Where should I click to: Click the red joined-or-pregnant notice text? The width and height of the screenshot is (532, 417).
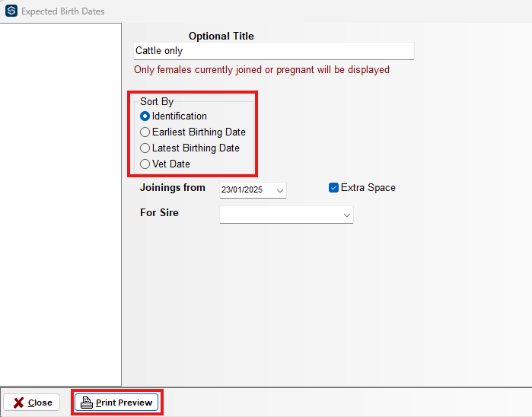(261, 70)
